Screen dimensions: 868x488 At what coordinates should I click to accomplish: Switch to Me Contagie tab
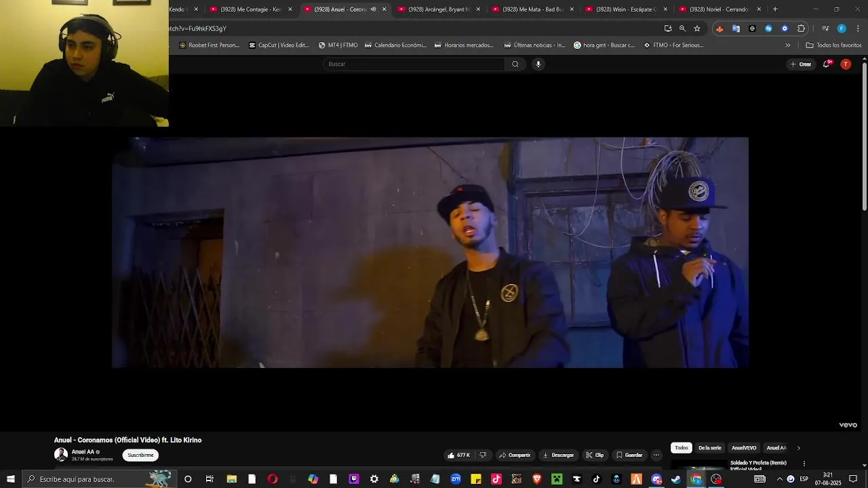coord(252,9)
